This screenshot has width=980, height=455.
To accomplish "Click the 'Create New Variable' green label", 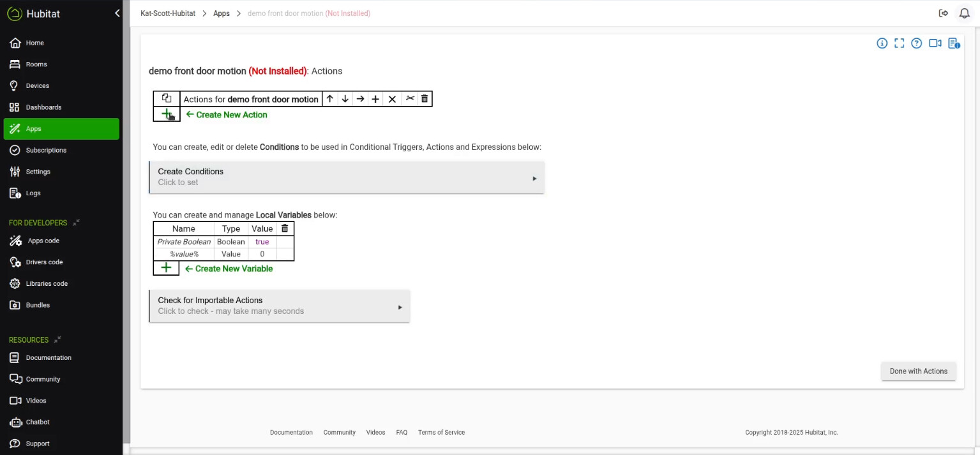I will pos(229,269).
